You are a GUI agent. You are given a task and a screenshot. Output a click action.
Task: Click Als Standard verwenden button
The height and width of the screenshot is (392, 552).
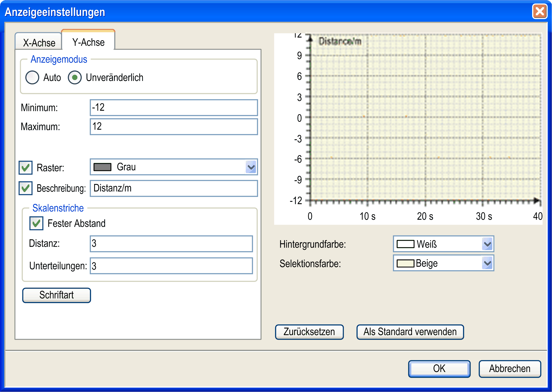coord(410,332)
